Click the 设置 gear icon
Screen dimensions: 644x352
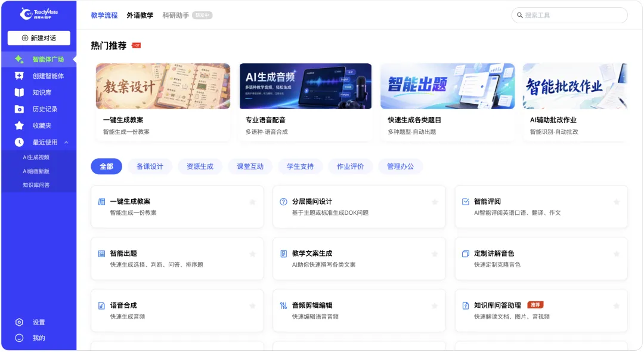tap(19, 322)
